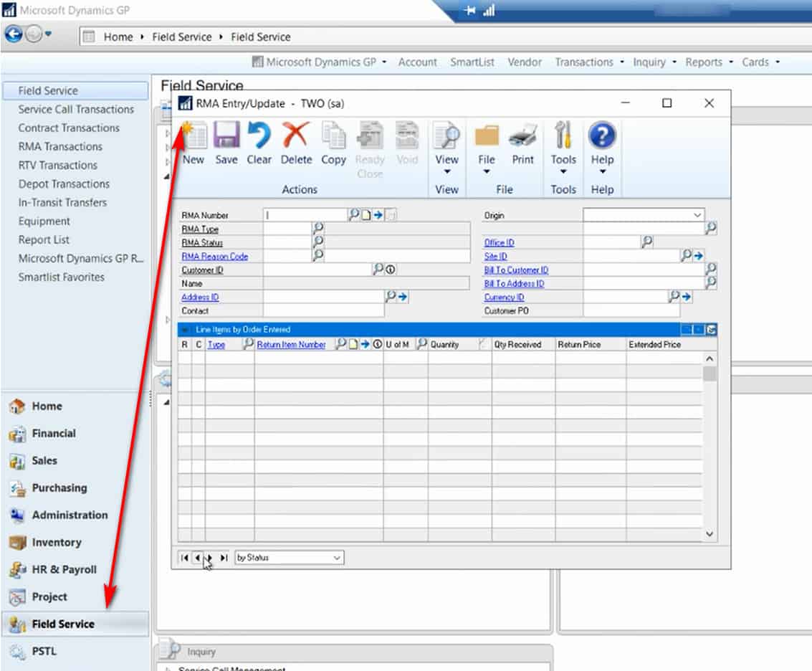This screenshot has width=812, height=671.
Task: Expand the Tools dropdown arrow
Action: tap(563, 171)
